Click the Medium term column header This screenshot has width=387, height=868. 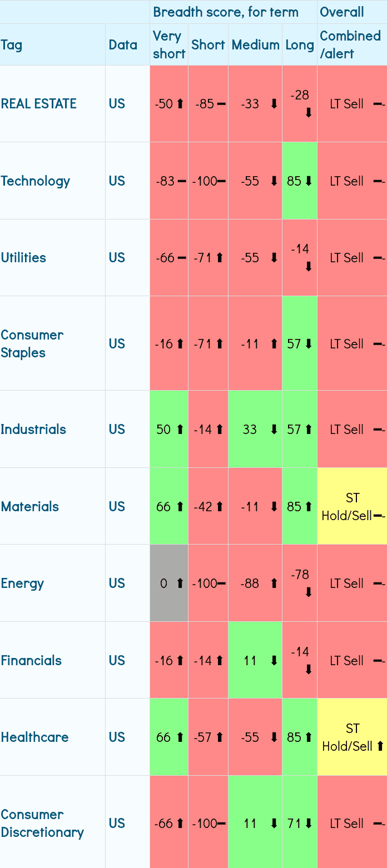[255, 45]
